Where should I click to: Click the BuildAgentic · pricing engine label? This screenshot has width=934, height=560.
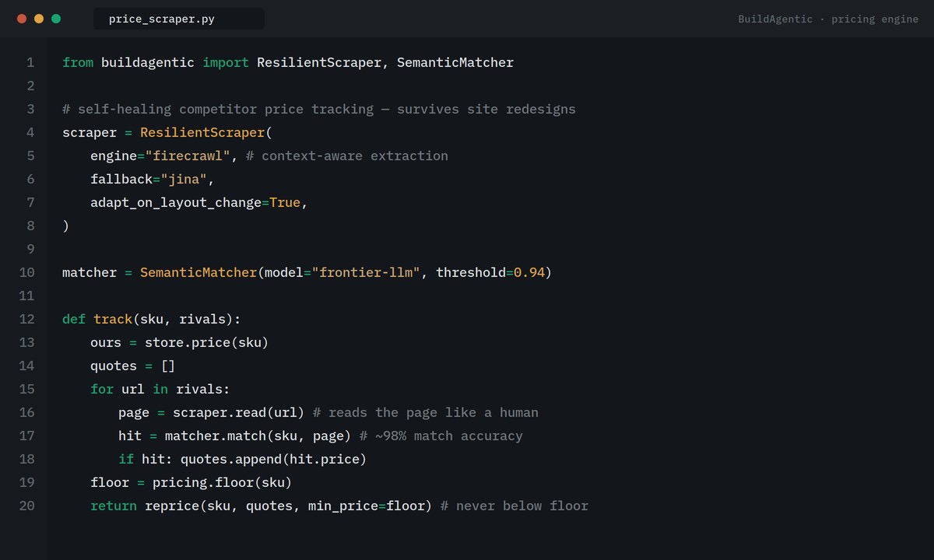[x=828, y=19]
